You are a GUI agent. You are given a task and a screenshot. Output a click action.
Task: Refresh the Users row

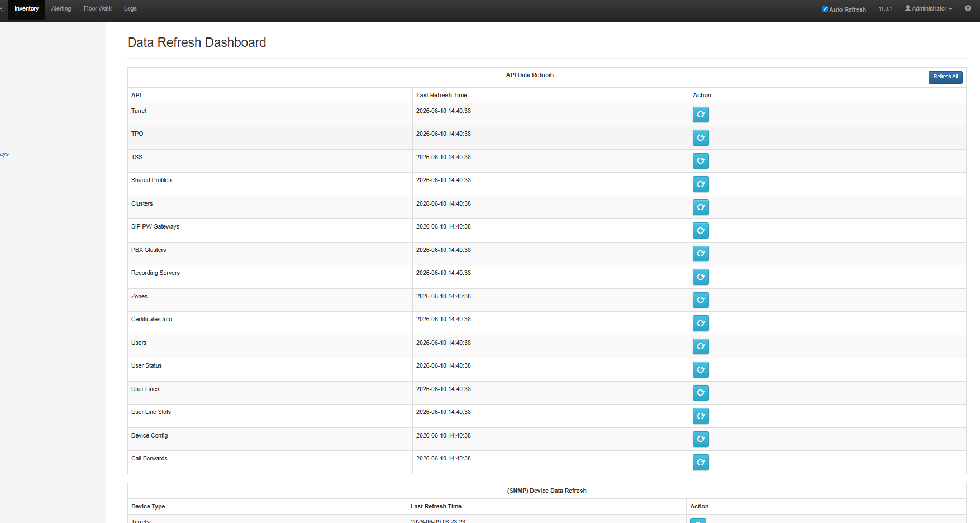(x=701, y=346)
